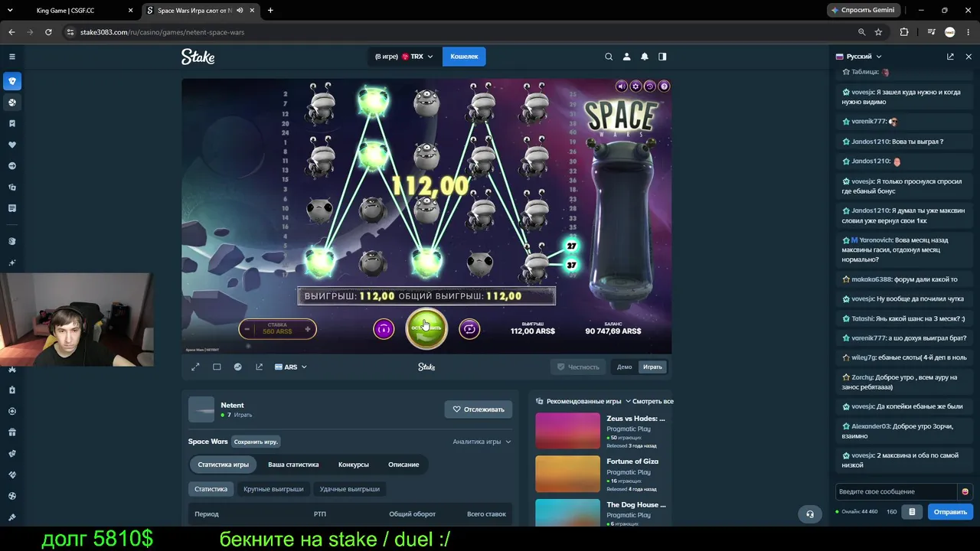Viewport: 980px width, 551px height.
Task: Reload the page in the browser
Action: click(x=48, y=32)
